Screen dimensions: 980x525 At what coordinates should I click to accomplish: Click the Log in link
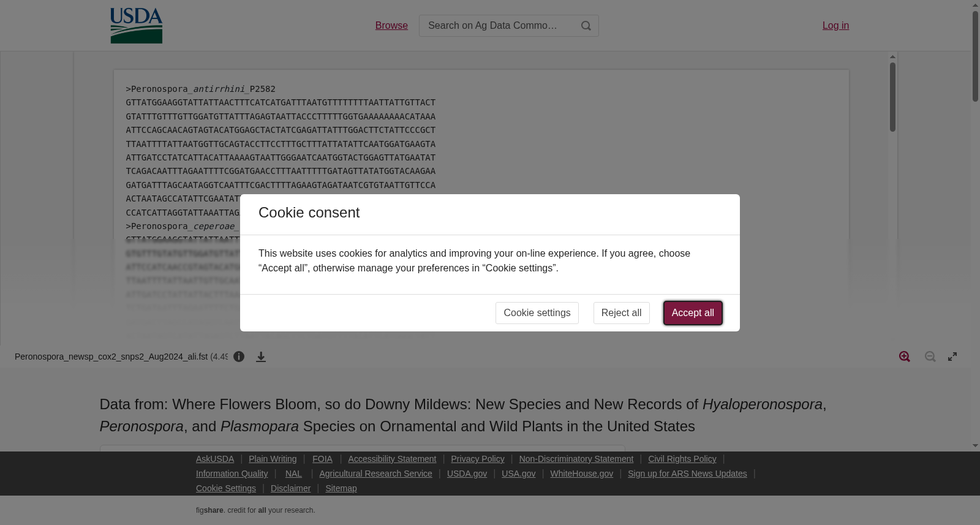point(835,25)
